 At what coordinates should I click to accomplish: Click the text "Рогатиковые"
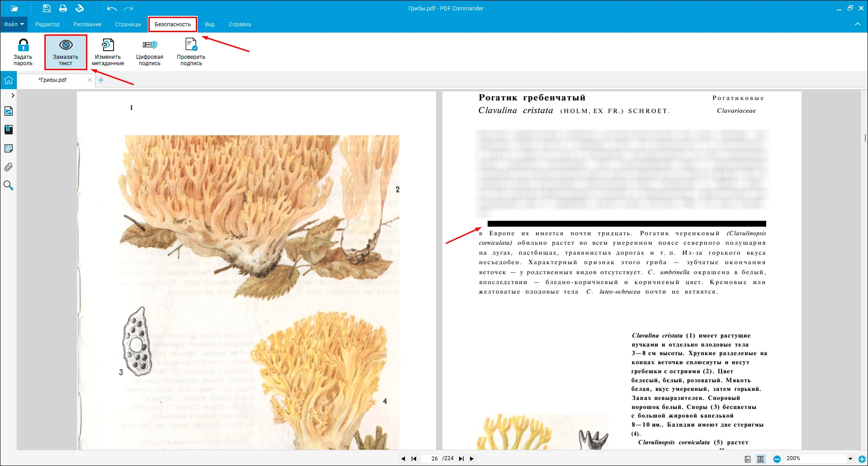tap(738, 98)
